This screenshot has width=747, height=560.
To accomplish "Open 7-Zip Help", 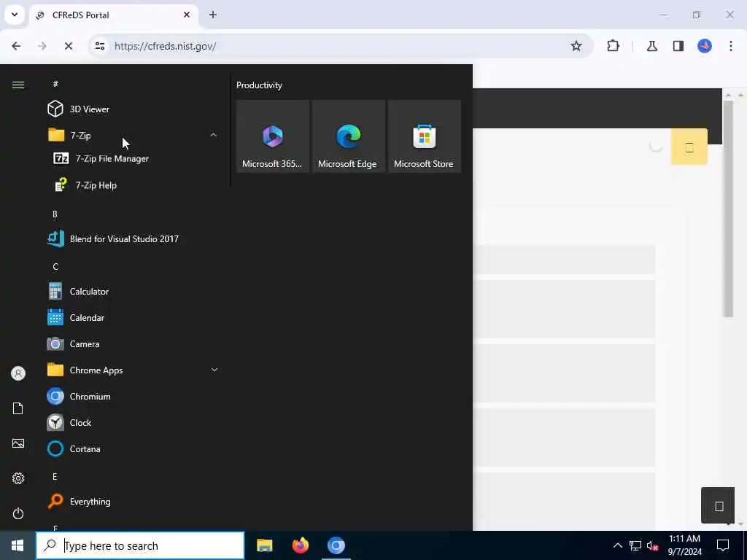I will click(x=132, y=185).
